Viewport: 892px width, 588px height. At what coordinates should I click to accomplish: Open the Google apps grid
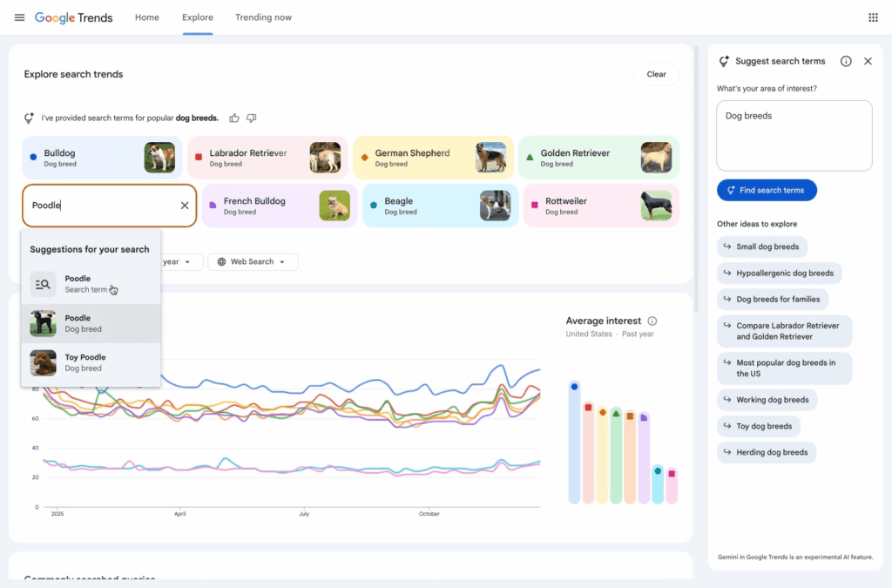pos(873,17)
